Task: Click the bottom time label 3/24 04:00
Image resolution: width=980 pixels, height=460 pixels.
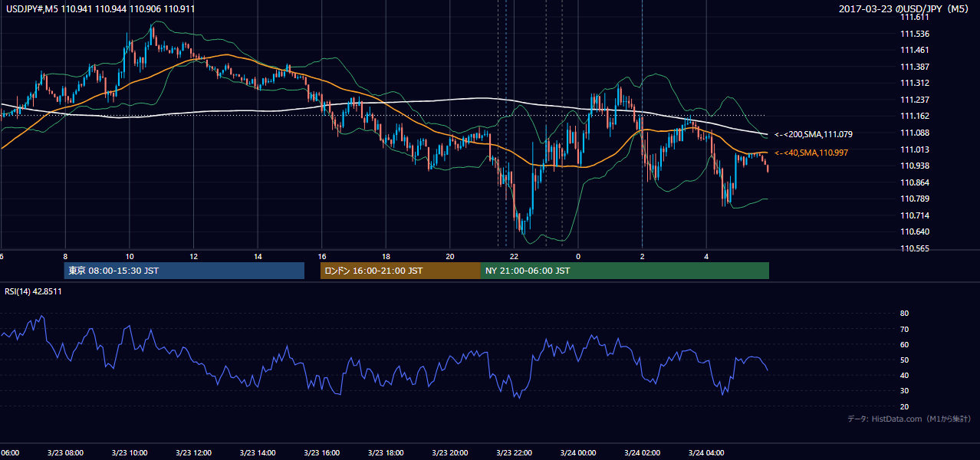Action: click(x=705, y=452)
